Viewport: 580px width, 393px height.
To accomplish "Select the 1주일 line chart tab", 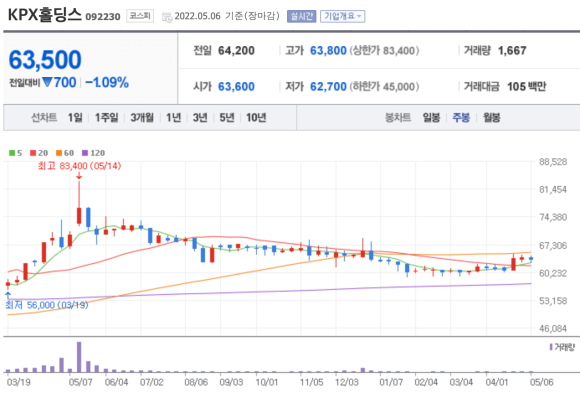I will (x=107, y=118).
